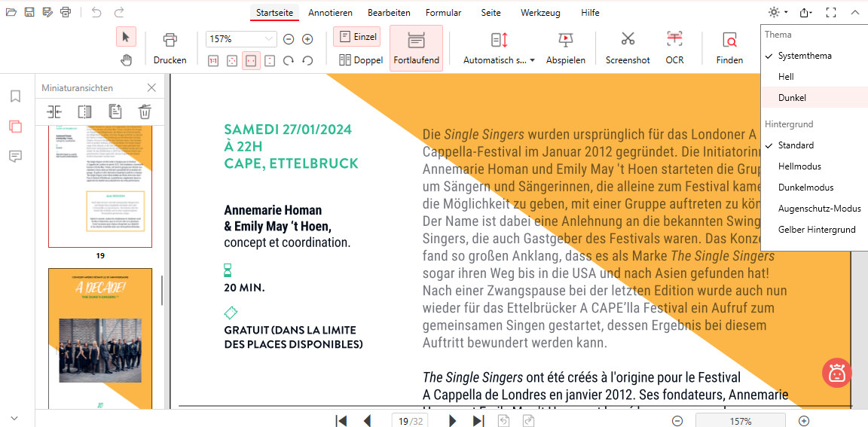868x427 pixels.
Task: Launch the Screenshot scissors tool
Action: pyautogui.click(x=628, y=49)
